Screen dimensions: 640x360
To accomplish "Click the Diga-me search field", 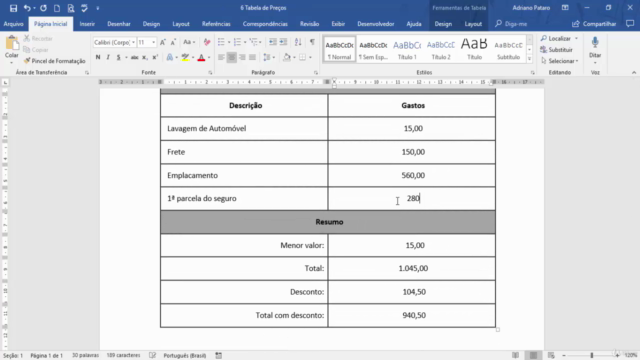I will point(511,24).
